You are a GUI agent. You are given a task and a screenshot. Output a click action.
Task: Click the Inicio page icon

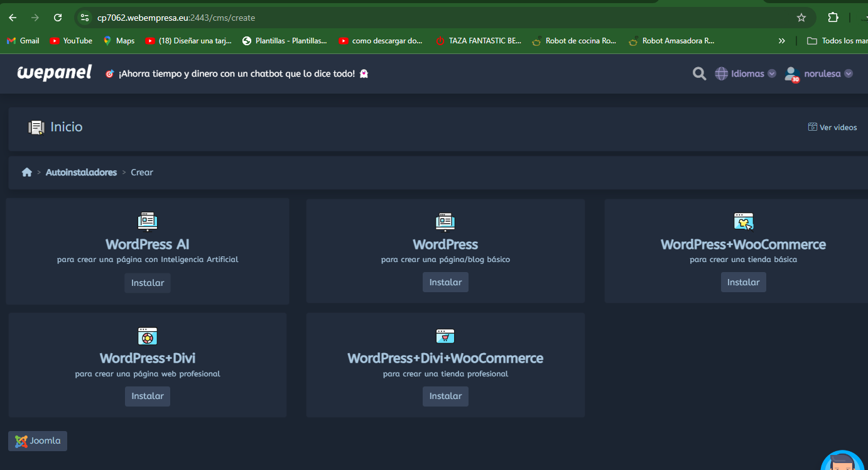(36, 127)
